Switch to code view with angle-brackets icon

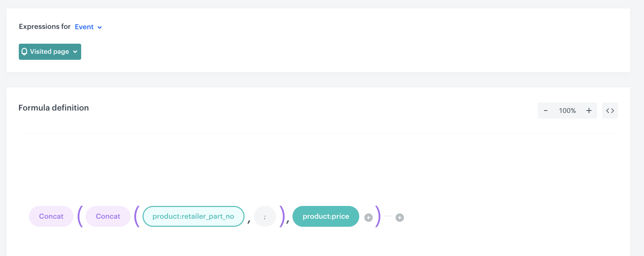tap(610, 111)
